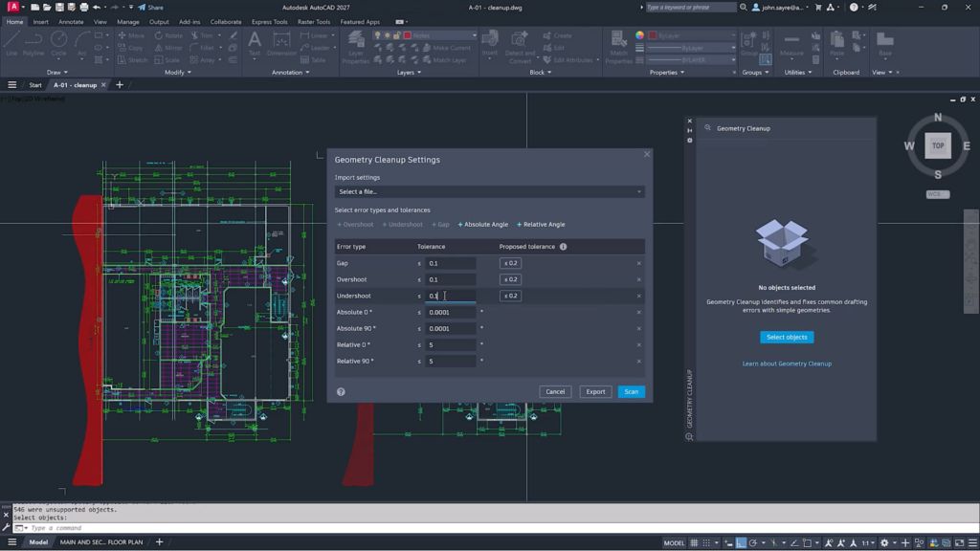Expand the Modify panel flyout
Image resolution: width=980 pixels, height=551 pixels.
177,73
